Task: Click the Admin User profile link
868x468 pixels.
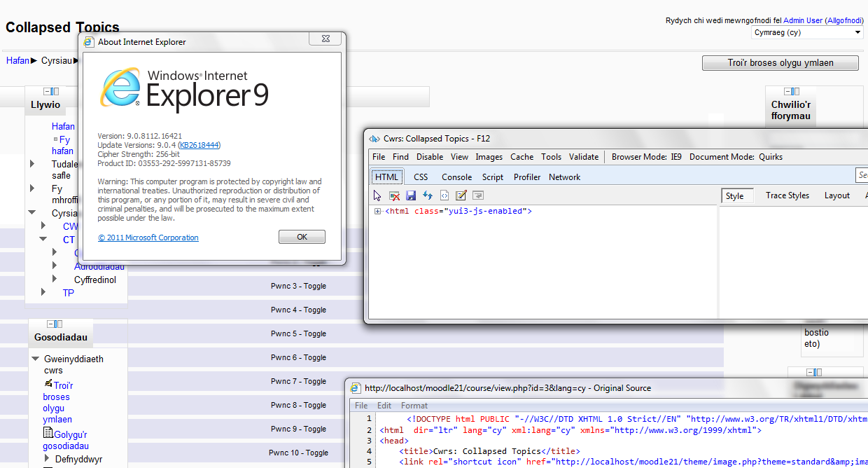Action: [x=803, y=21]
